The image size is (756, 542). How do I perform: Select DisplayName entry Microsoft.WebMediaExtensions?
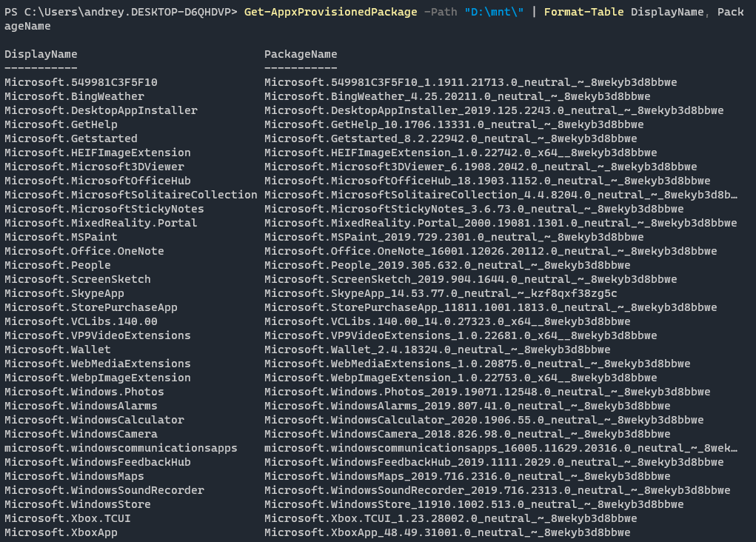point(98,364)
